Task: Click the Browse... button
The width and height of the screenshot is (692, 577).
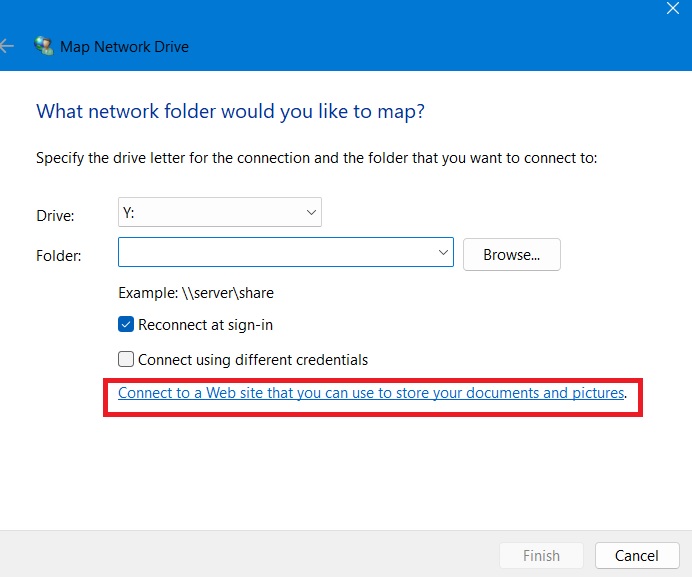Action: [x=511, y=255]
